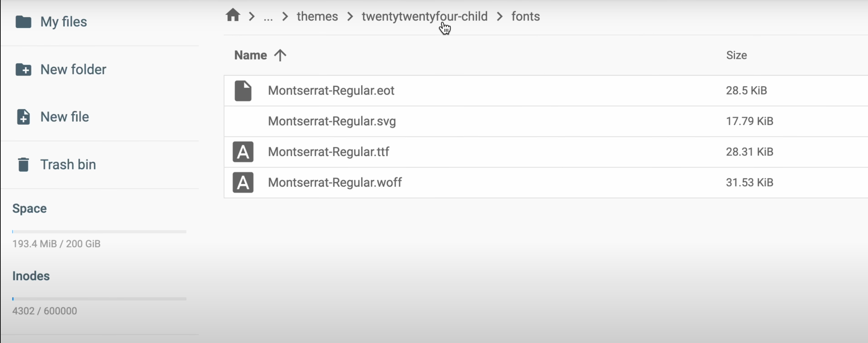Image resolution: width=868 pixels, height=343 pixels.
Task: Click the fonts breadcrumb item
Action: pyautogui.click(x=525, y=17)
